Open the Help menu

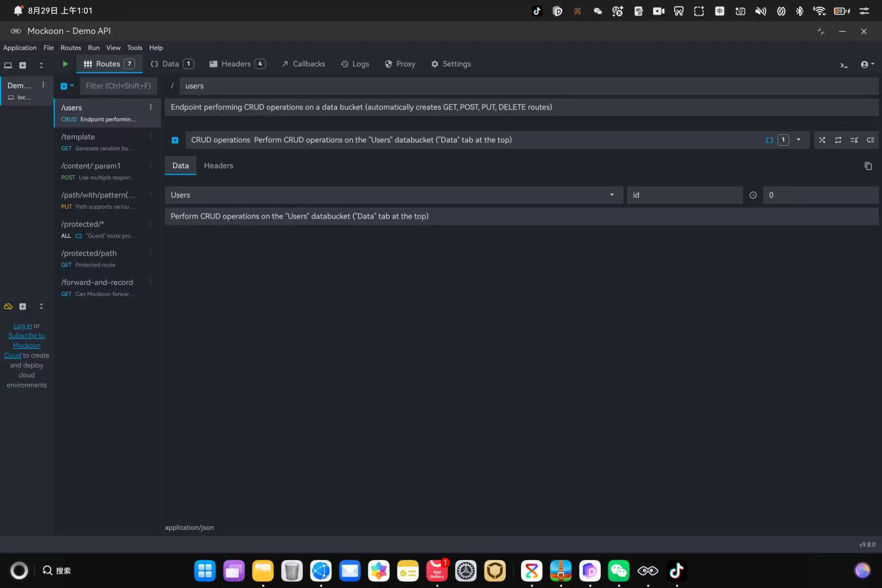click(x=156, y=48)
